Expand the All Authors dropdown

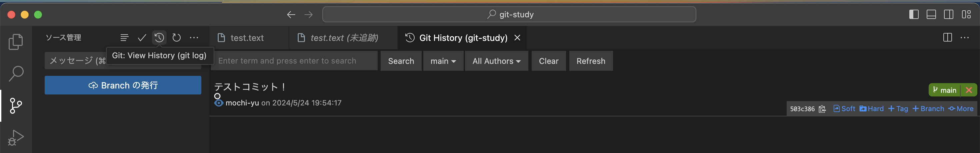[x=496, y=61]
